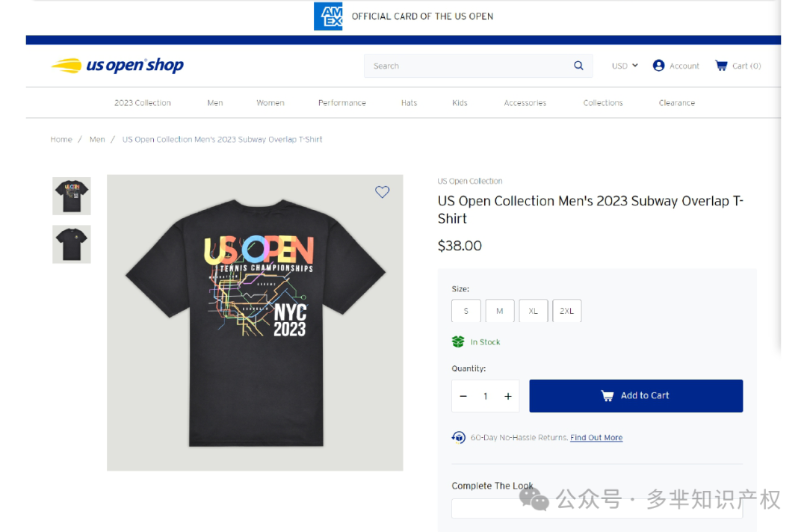Click the 60-day returns icon

coord(459,437)
